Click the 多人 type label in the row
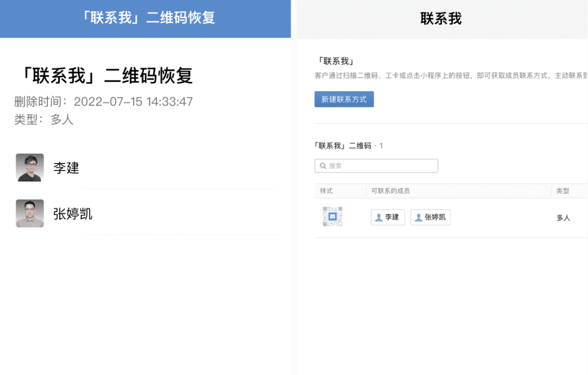The image size is (588, 375). [563, 217]
